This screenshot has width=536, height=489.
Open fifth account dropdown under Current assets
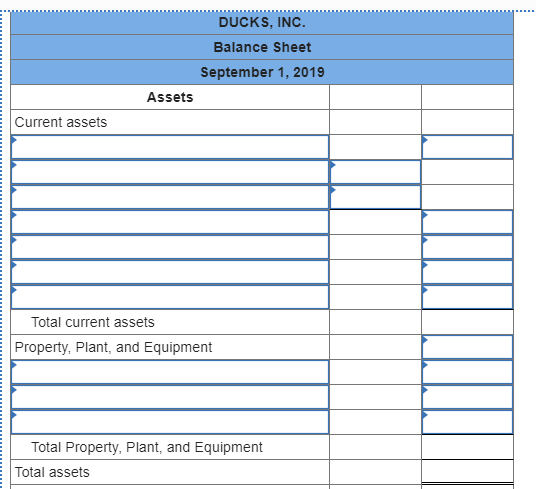point(170,247)
